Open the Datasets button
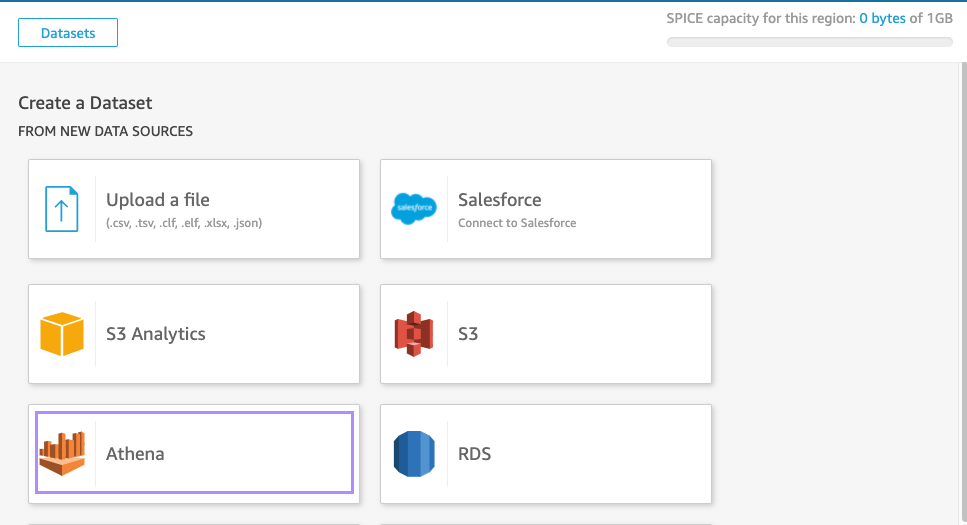Screen dimensions: 967x525 pos(68,33)
